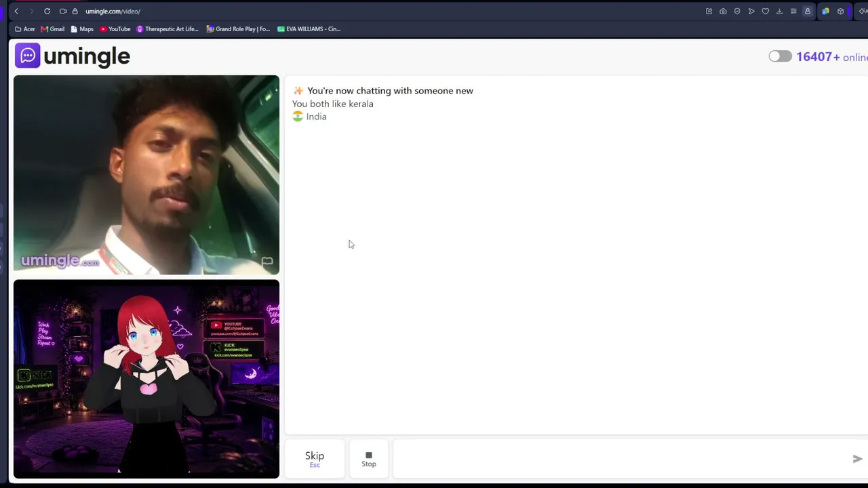Open the EVA WILLIAMS bookmark
This screenshot has width=868, height=488.
[x=309, y=29]
